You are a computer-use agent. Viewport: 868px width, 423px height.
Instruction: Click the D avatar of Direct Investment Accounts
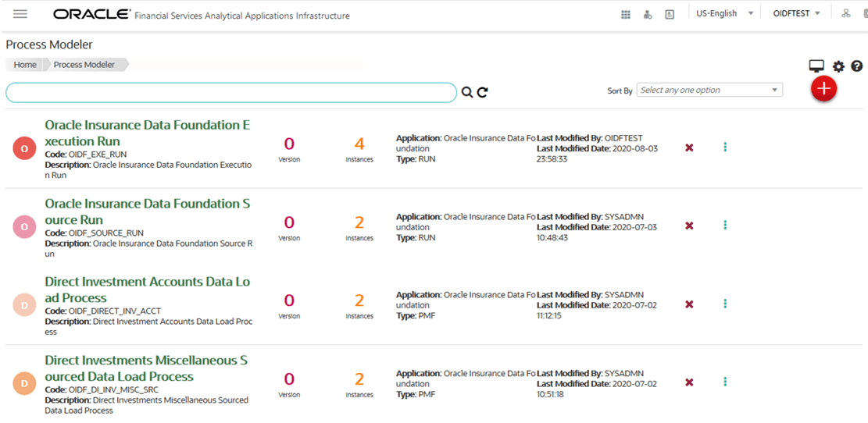pos(24,305)
